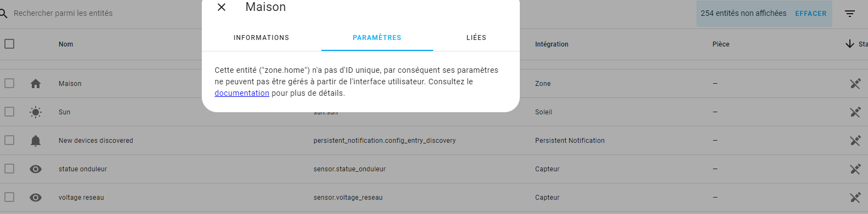Image resolution: width=868 pixels, height=214 pixels.
Task: Click the bell icon for New devices discovered
Action: point(36,141)
